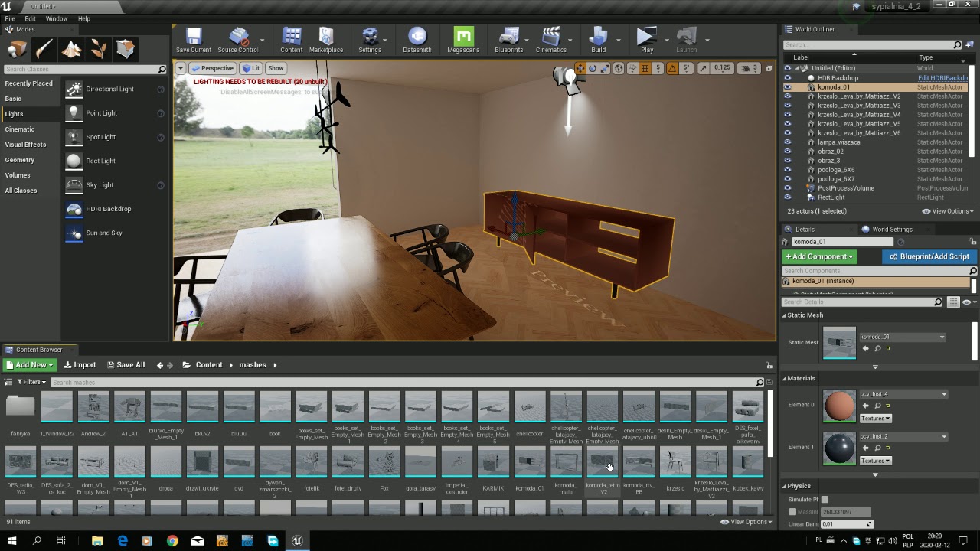Toggle visibility of RectLight in outliner
The width and height of the screenshot is (980, 551).
coord(788,197)
